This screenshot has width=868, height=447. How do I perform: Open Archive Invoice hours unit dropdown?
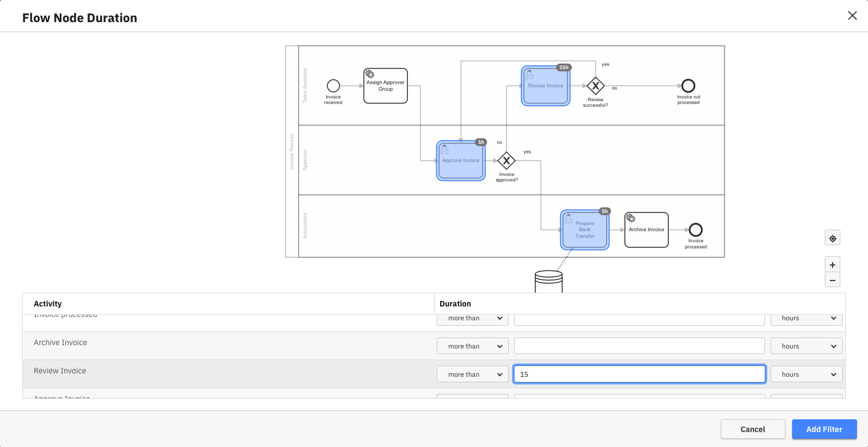[807, 346]
